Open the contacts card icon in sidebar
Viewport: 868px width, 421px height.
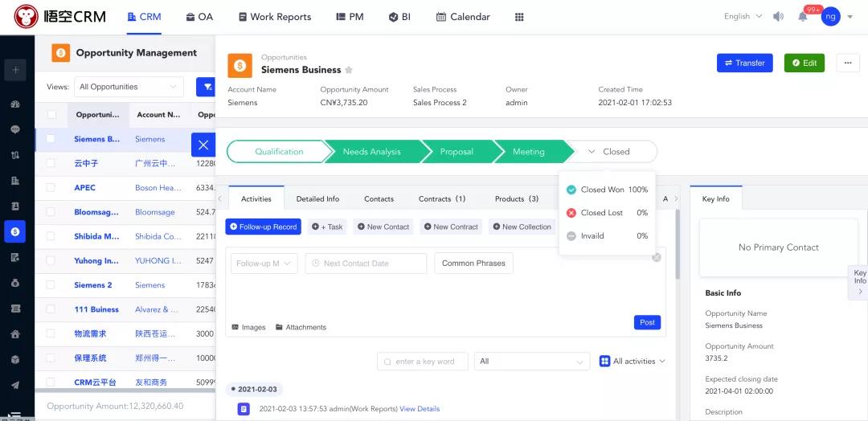pos(15,206)
